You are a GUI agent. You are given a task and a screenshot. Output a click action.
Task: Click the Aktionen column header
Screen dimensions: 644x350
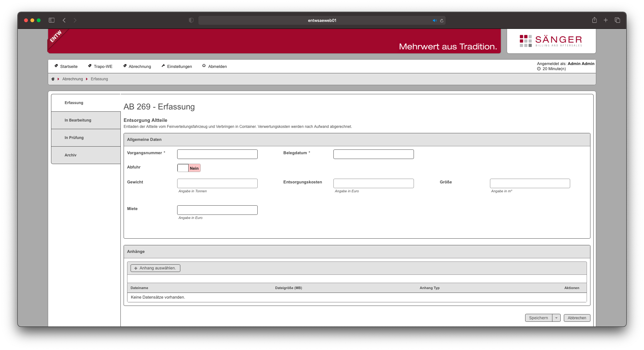(x=572, y=288)
